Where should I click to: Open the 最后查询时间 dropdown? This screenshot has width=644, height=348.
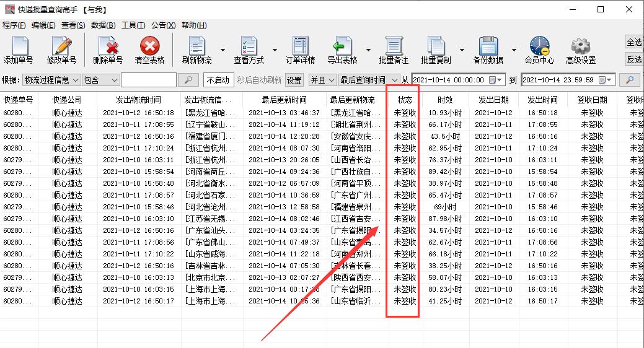pos(369,80)
